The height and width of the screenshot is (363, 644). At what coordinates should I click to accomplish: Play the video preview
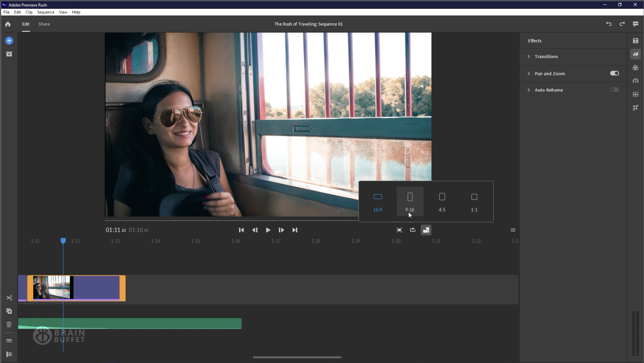click(x=268, y=230)
